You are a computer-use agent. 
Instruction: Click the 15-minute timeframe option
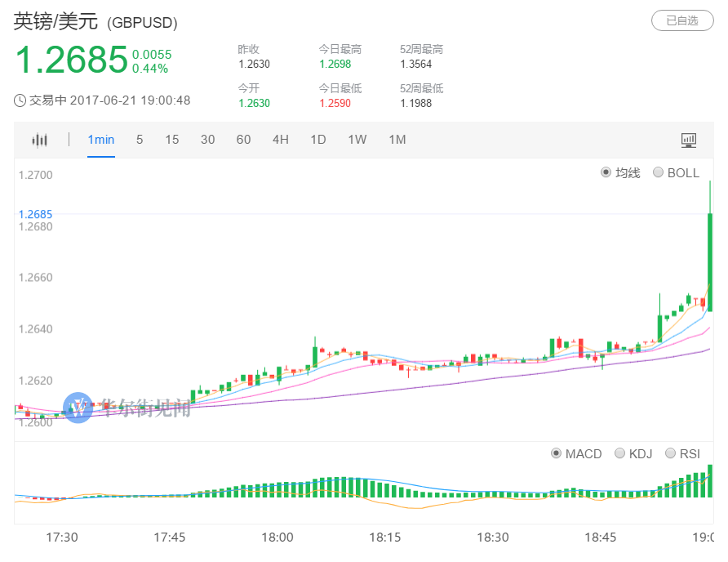click(x=171, y=140)
